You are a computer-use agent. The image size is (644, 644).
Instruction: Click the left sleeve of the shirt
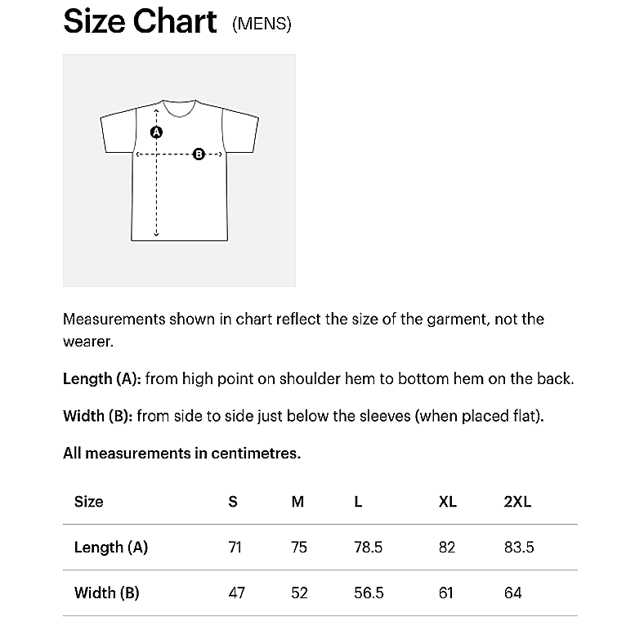tap(119, 131)
